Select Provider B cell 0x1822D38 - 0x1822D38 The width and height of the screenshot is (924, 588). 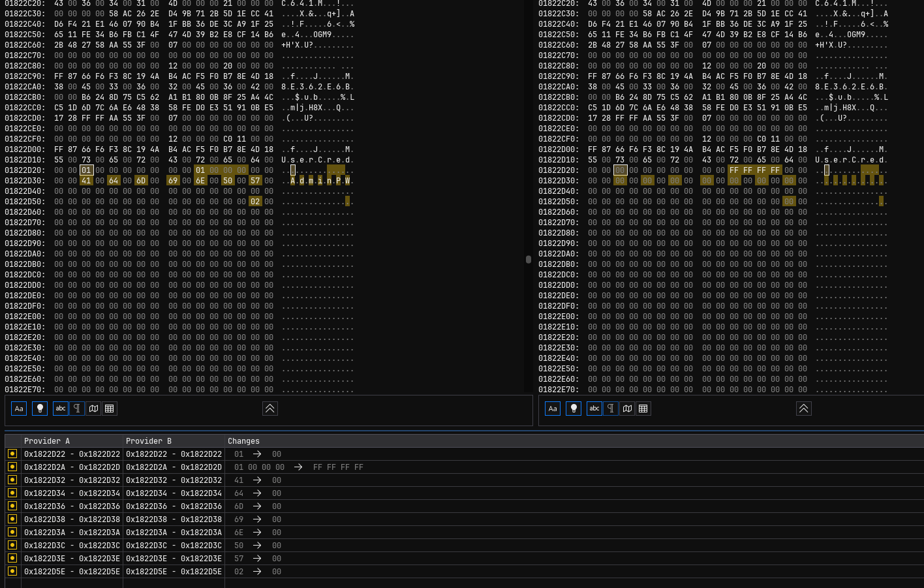pyautogui.click(x=174, y=519)
